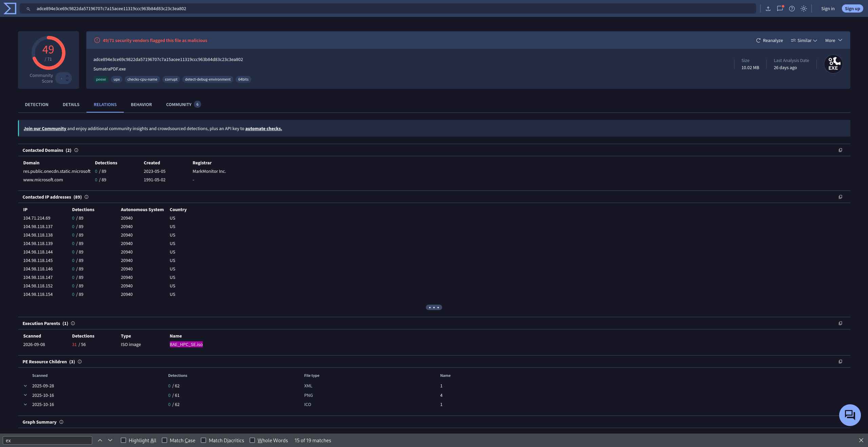Click the Reanalyze button
This screenshot has width=868, height=447.
(x=770, y=40)
